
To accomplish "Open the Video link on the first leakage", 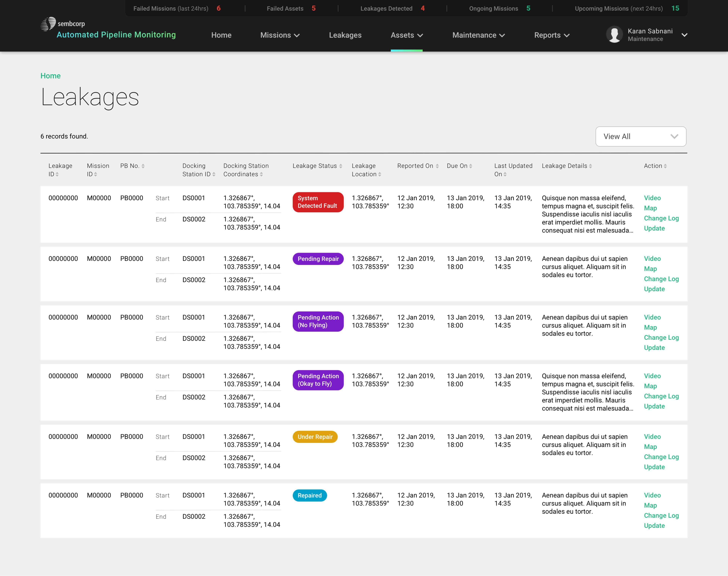I will coord(652,198).
